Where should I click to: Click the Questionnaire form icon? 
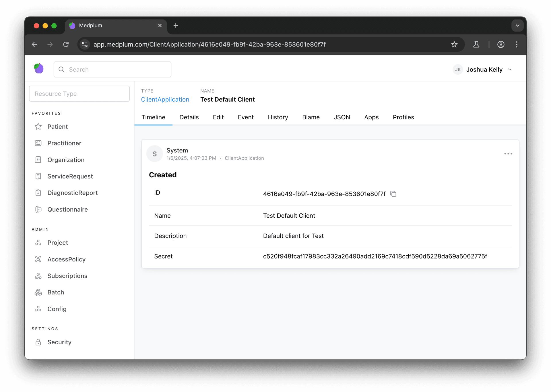coord(38,209)
